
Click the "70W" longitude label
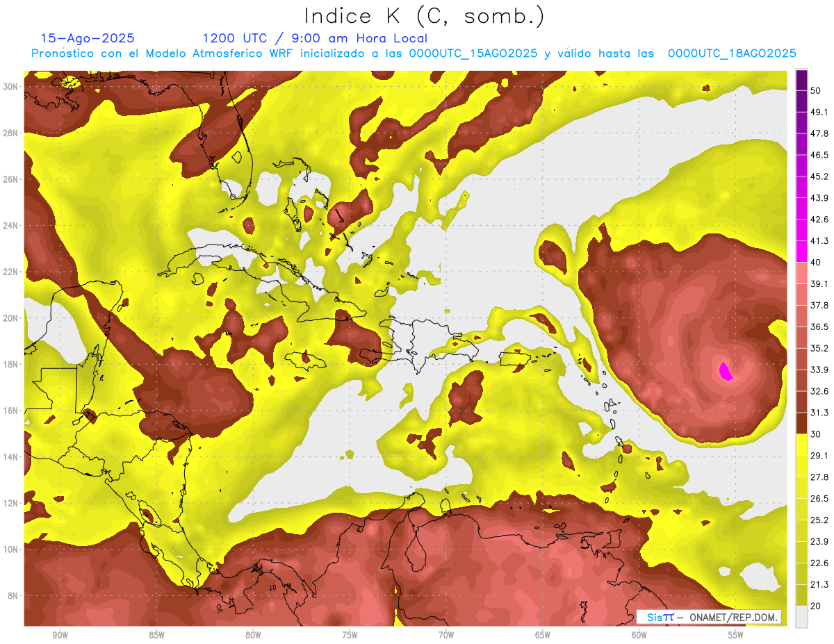[x=446, y=635]
